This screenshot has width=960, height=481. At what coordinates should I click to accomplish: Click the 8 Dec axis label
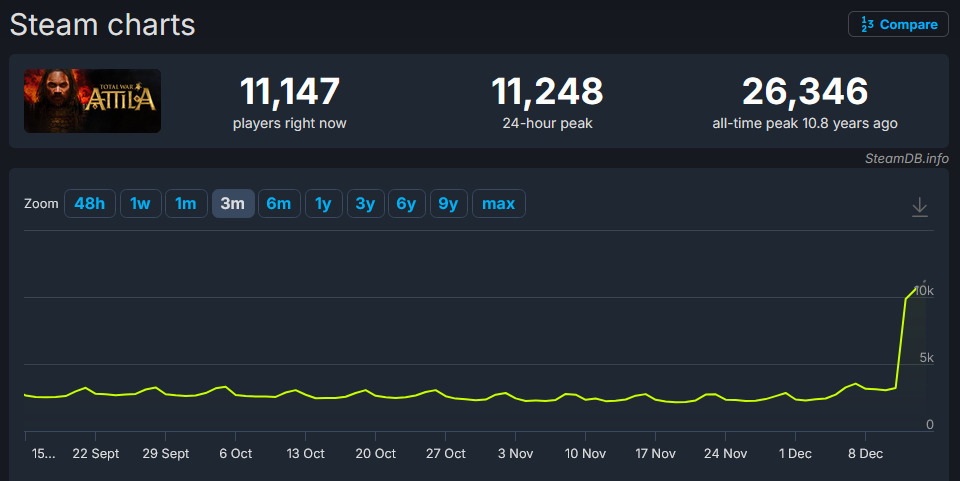(x=865, y=453)
